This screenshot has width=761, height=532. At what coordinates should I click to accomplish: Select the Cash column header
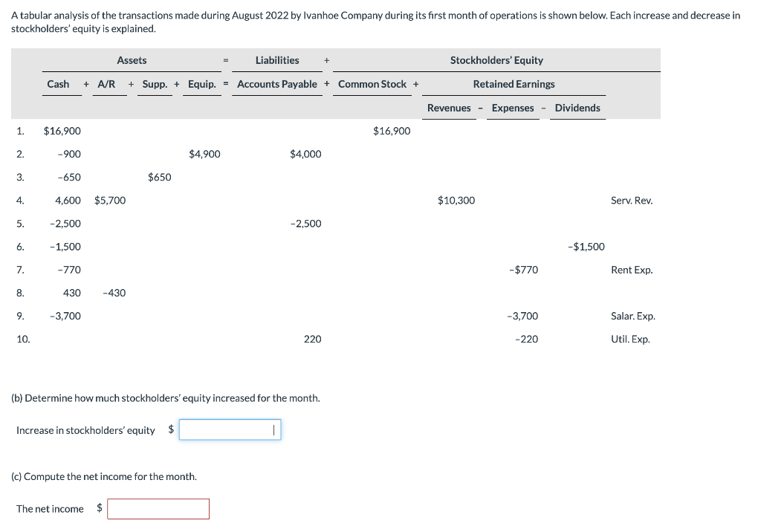click(x=59, y=84)
